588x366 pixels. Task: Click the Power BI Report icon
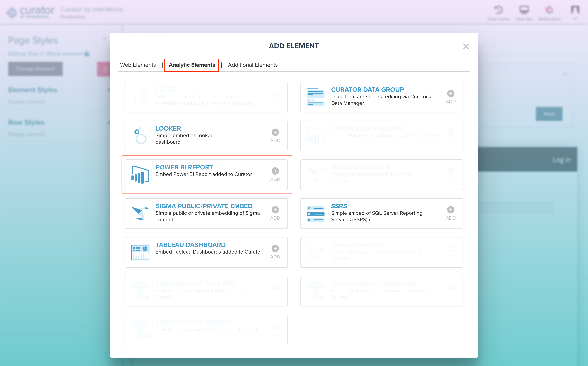point(140,174)
